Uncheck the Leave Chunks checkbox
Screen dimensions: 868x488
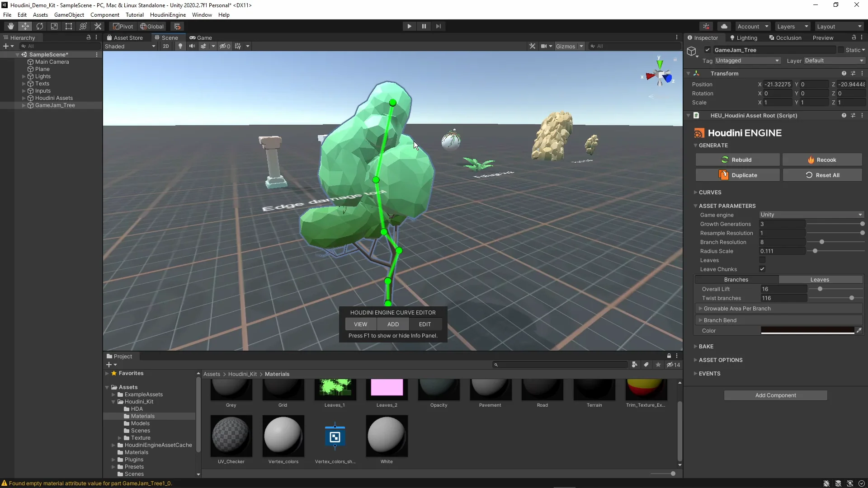click(x=762, y=269)
